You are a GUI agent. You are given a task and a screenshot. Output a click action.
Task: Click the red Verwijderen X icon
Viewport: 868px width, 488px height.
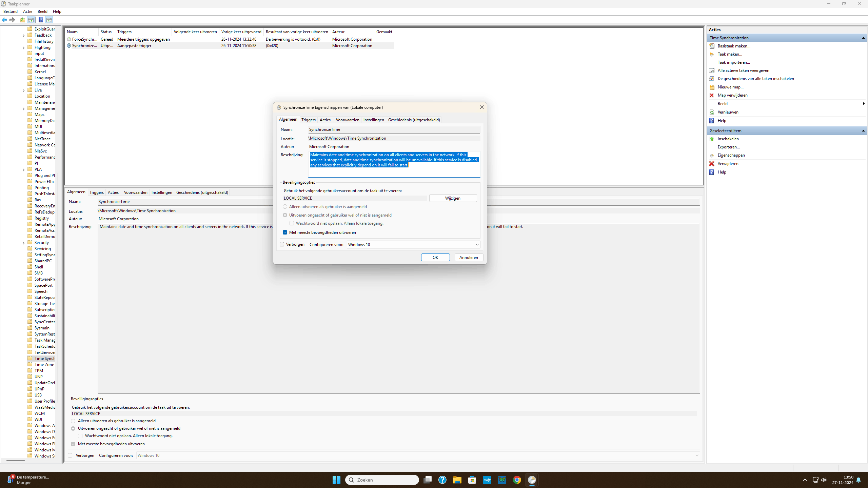tap(712, 164)
